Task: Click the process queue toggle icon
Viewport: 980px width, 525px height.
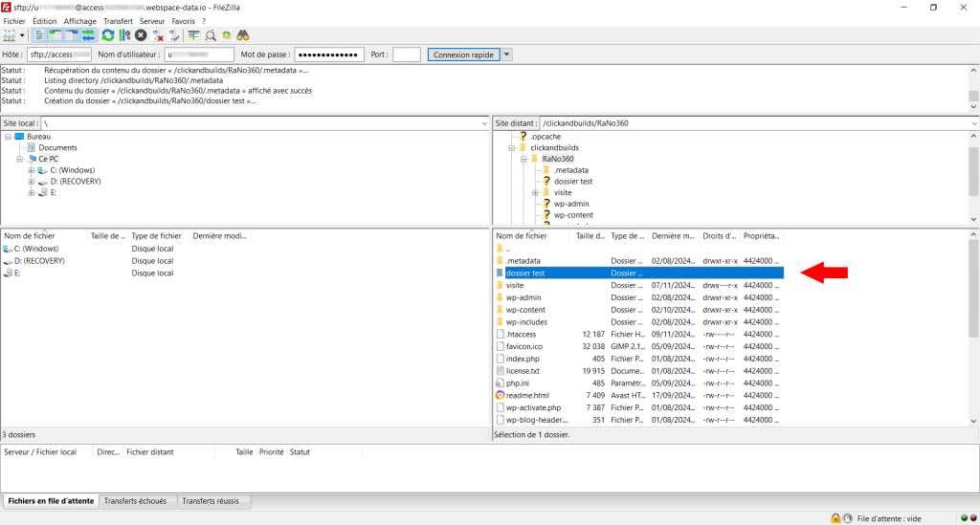Action: (x=124, y=35)
